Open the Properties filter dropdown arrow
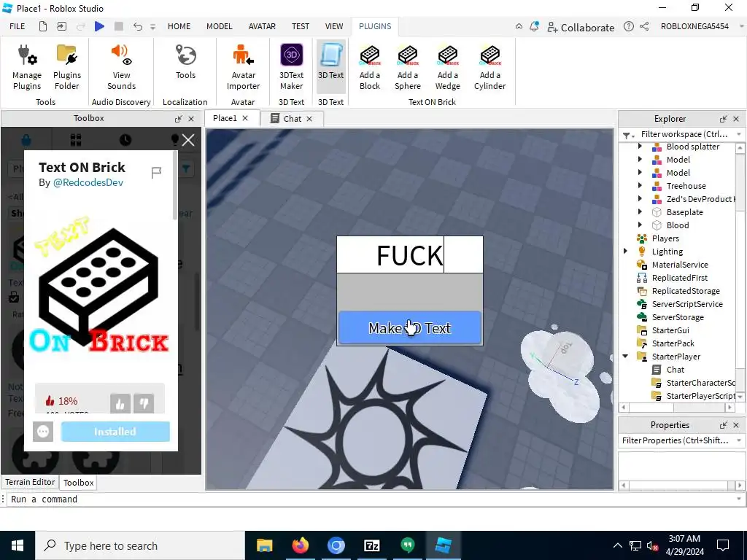 pos(739,440)
